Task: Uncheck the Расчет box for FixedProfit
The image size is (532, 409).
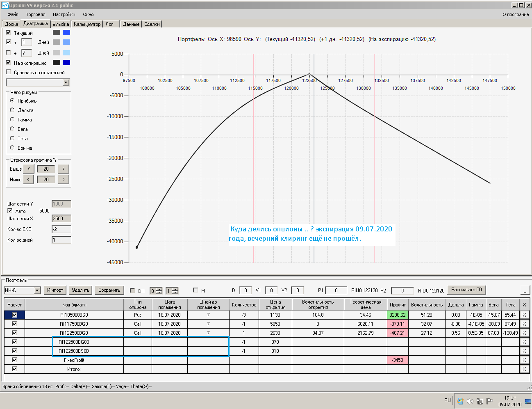Action: 14,360
